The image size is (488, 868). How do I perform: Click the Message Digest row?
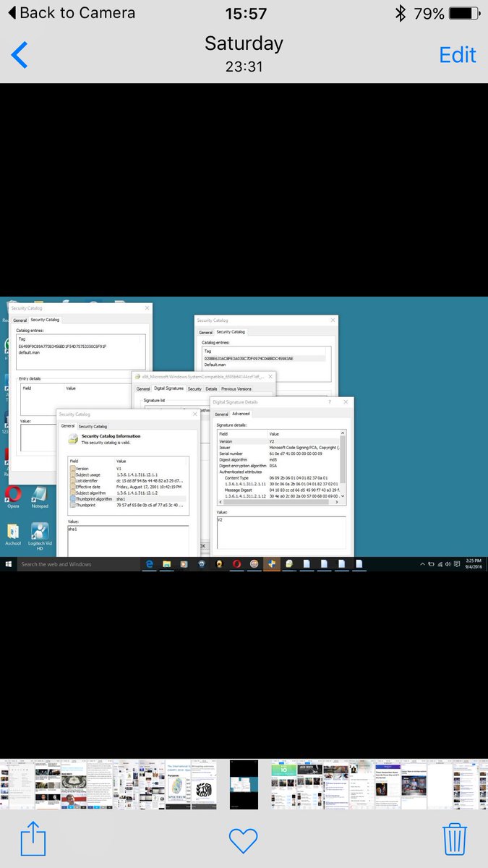click(278, 490)
